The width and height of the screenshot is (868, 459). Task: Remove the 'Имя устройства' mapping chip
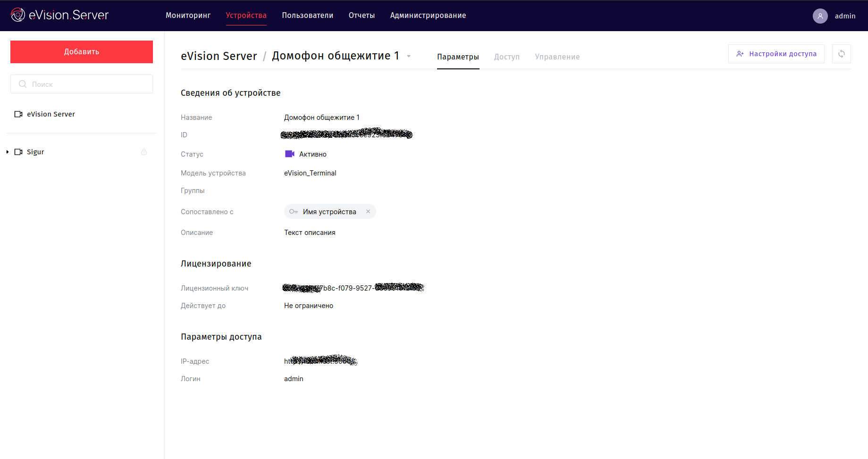pyautogui.click(x=368, y=211)
